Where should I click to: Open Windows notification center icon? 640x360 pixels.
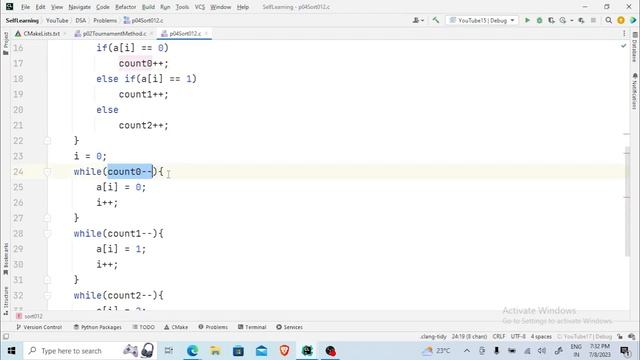625,351
